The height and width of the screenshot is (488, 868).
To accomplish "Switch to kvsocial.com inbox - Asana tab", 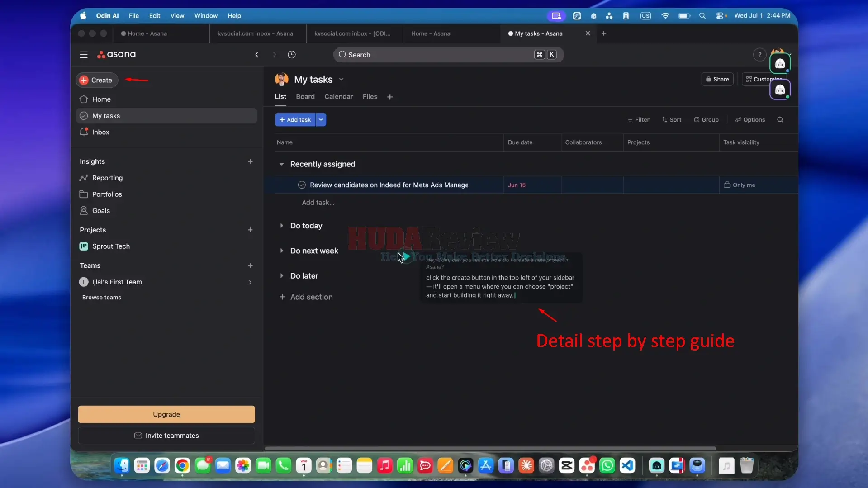I will [x=256, y=33].
